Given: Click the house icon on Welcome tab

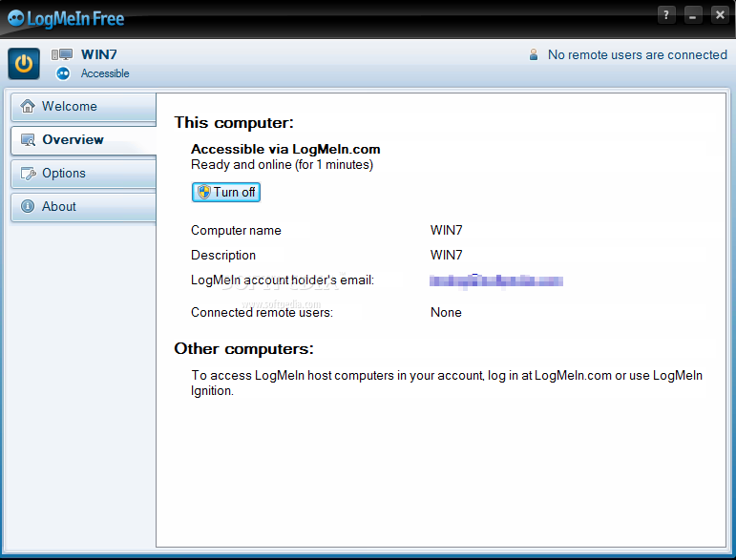Looking at the screenshot, I should coord(28,106).
